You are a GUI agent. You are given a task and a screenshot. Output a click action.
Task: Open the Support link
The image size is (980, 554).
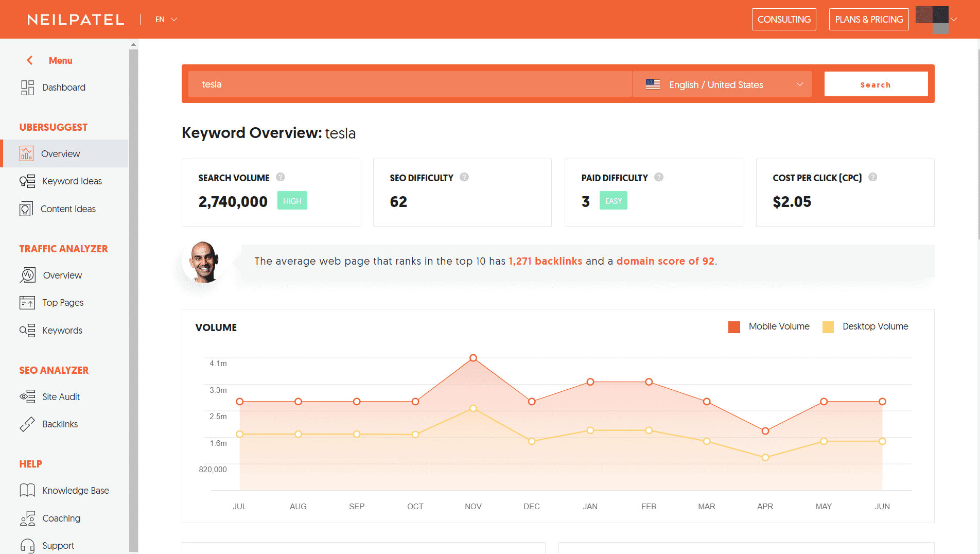tap(58, 546)
